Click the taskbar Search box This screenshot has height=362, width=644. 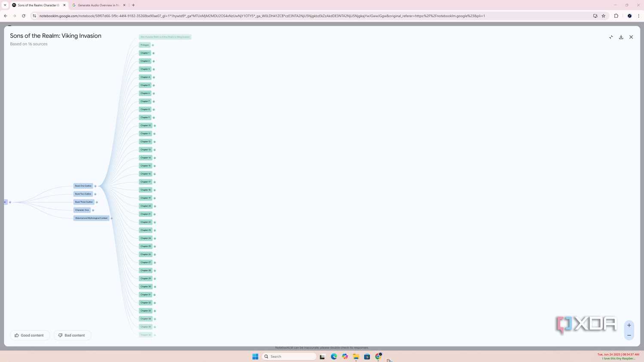[289, 356]
